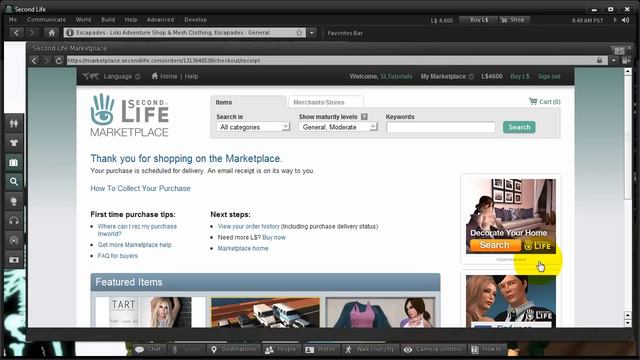Click the location info icon in address bar
Viewport: 640px width, 360px height.
point(70,33)
